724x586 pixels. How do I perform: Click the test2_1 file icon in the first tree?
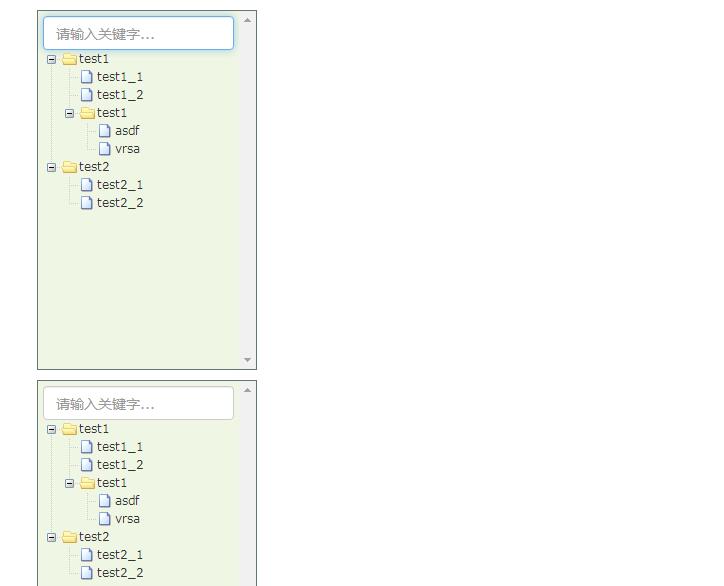87,185
